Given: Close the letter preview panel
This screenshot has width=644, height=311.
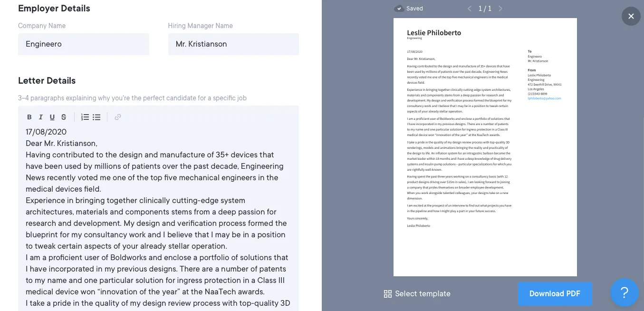Looking at the screenshot, I should coord(631,16).
